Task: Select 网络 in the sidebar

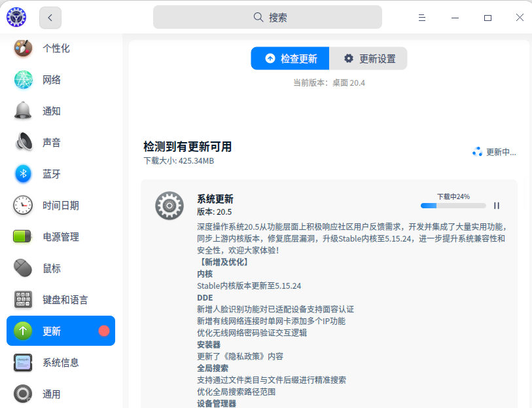Action: click(61, 79)
